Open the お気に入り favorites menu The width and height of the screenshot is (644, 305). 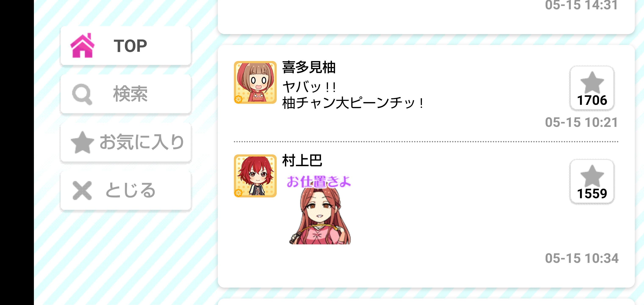(126, 142)
